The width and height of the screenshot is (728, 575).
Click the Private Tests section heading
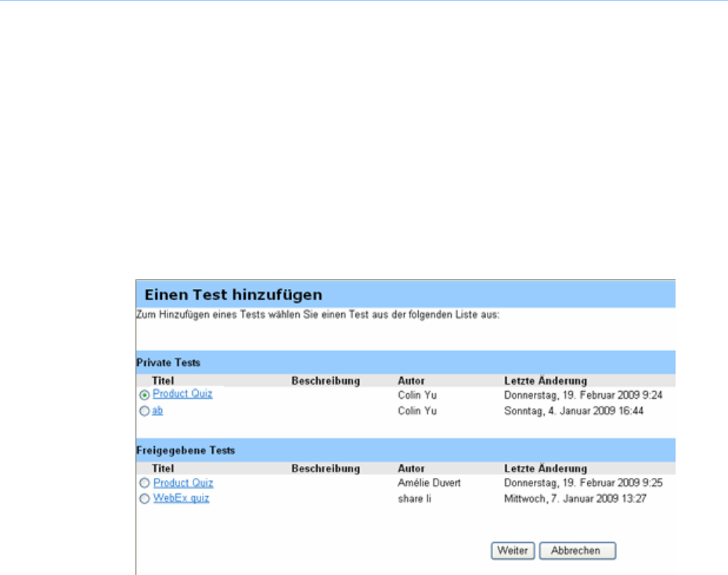point(168,363)
